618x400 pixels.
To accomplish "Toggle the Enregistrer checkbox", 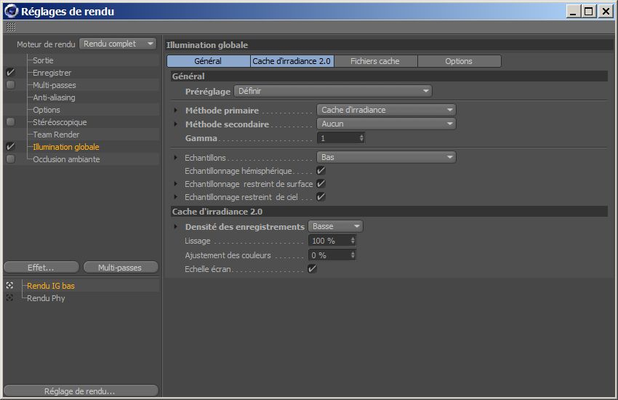I will click(x=11, y=72).
